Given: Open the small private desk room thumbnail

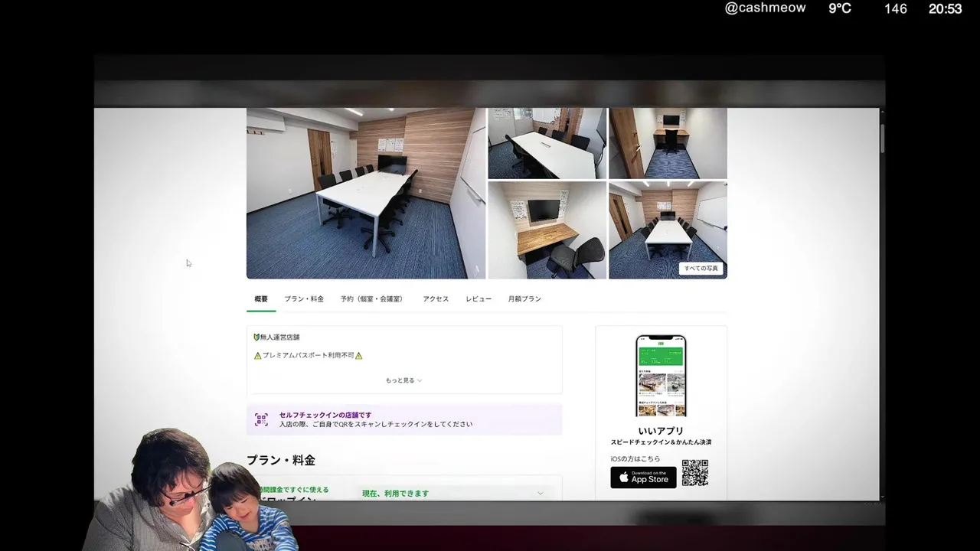Looking at the screenshot, I should click(668, 143).
